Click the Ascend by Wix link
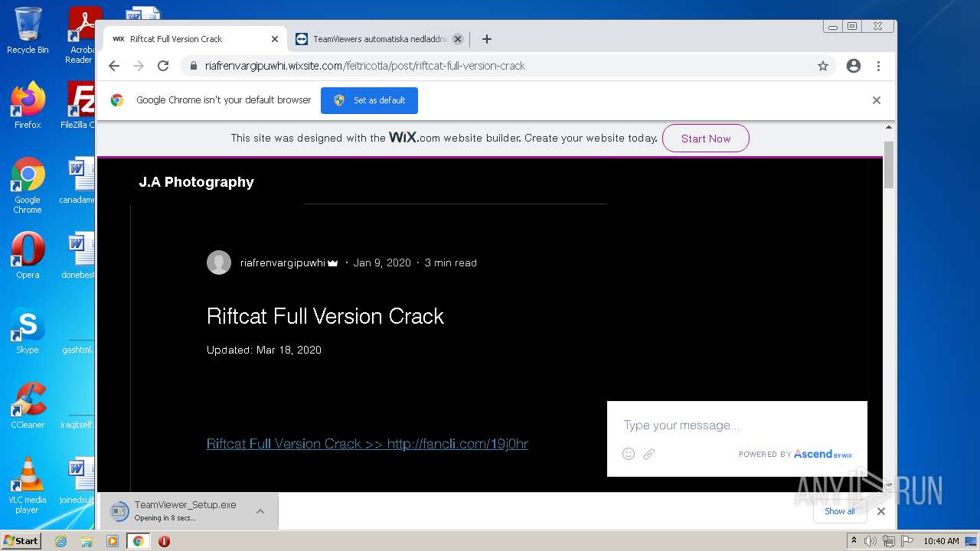 click(x=822, y=454)
